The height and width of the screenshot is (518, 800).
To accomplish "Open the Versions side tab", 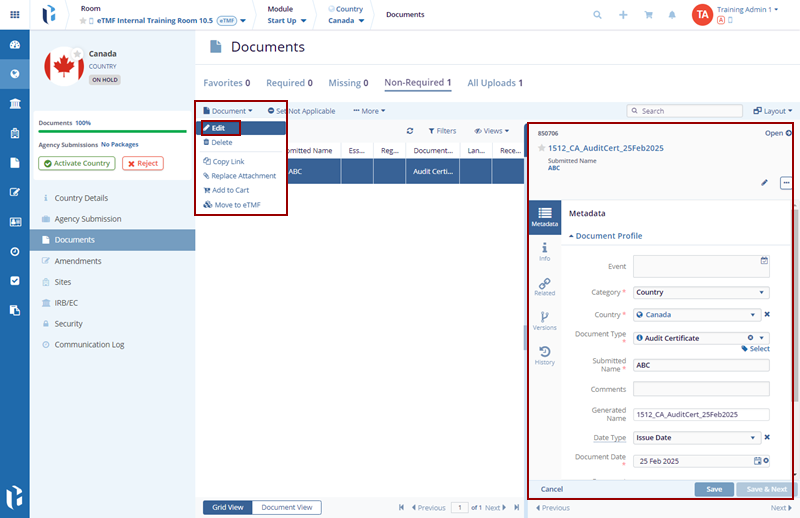I will tap(544, 320).
